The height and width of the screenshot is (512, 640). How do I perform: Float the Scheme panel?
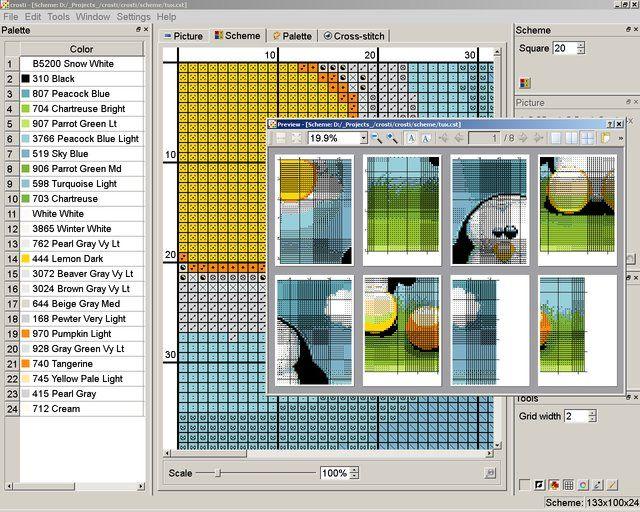(x=628, y=29)
